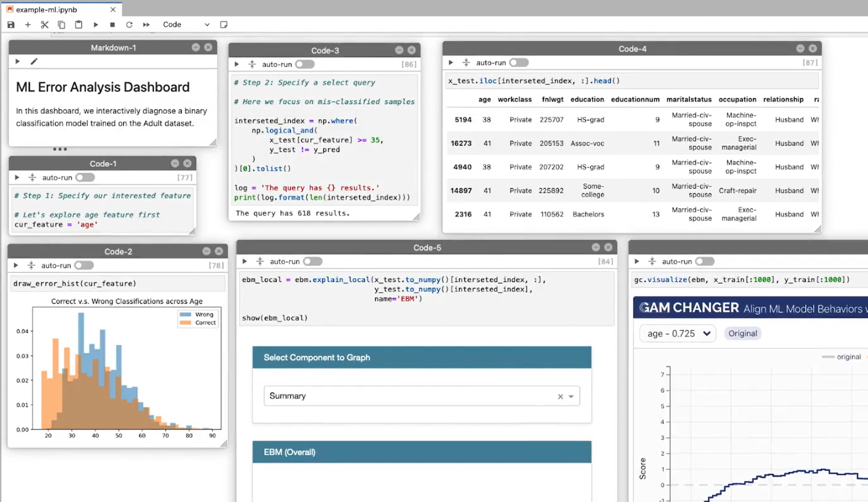Viewport: 868px width, 502px height.
Task: Toggle auto-run in Code-4
Action: [519, 62]
